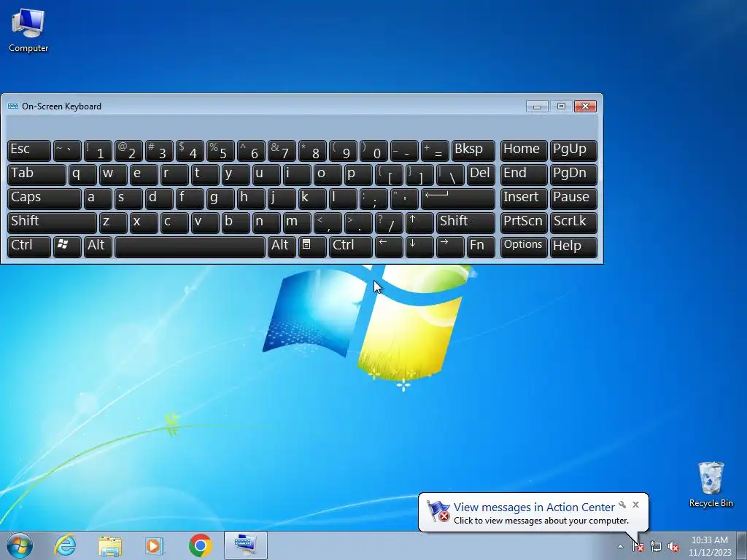
Task: Launch Windows Media Player from taskbar
Action: pyautogui.click(x=155, y=545)
